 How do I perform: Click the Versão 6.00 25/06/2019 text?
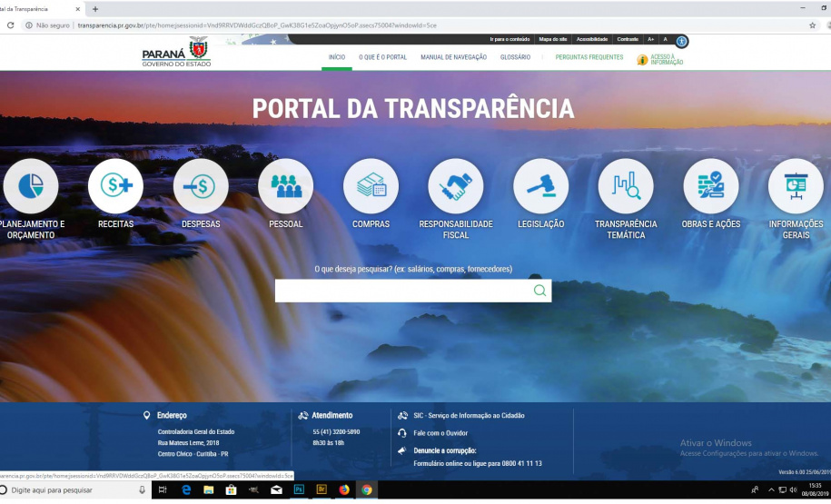click(x=804, y=471)
